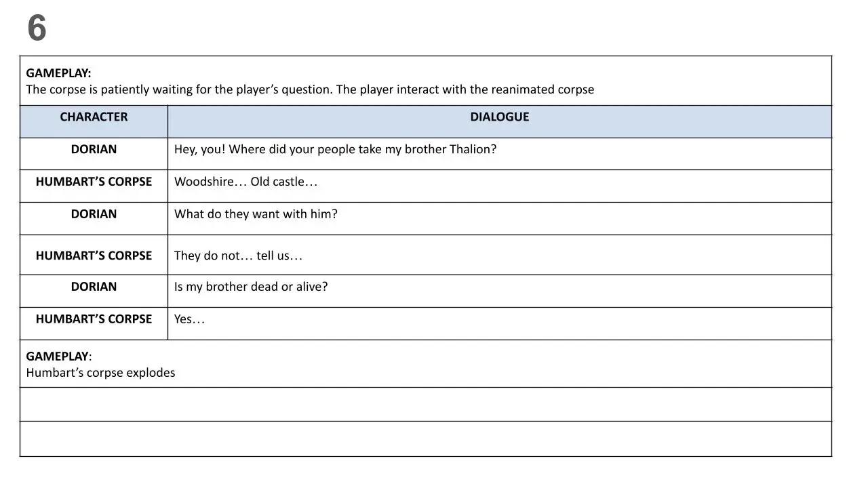Click the 'Woodshire… Old castle…' dialogue
The image size is (868, 488).
click(245, 182)
